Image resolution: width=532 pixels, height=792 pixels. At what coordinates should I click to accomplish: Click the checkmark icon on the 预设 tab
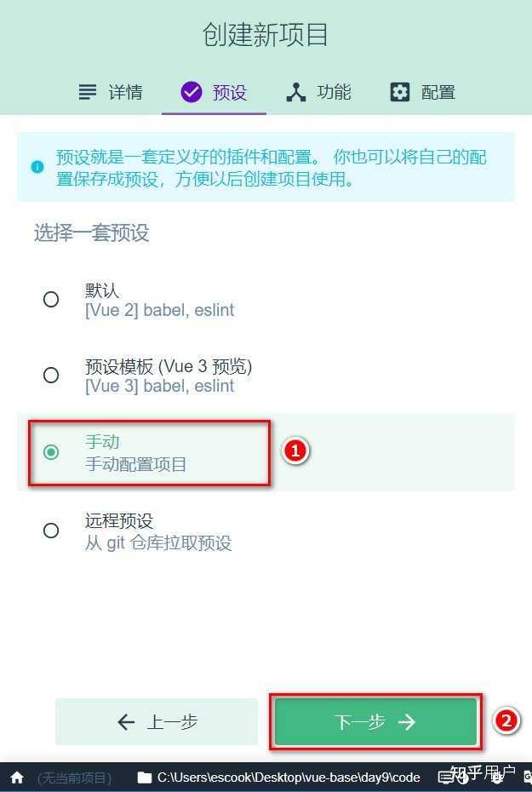coord(191,91)
